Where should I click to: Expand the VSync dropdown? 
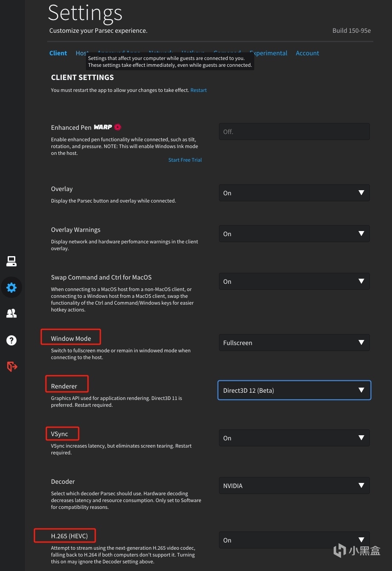[x=294, y=438]
